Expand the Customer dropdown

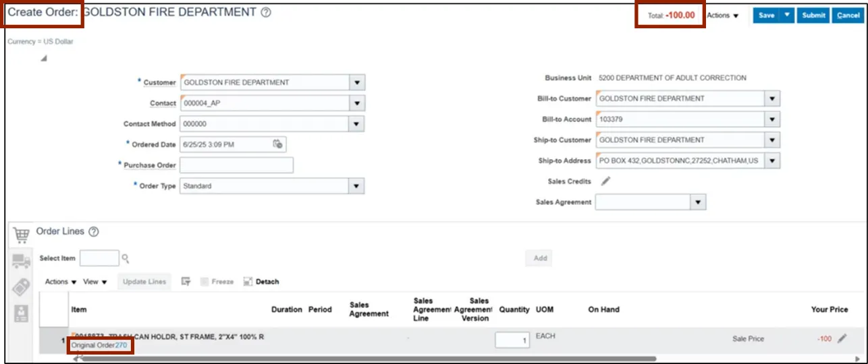pyautogui.click(x=357, y=82)
